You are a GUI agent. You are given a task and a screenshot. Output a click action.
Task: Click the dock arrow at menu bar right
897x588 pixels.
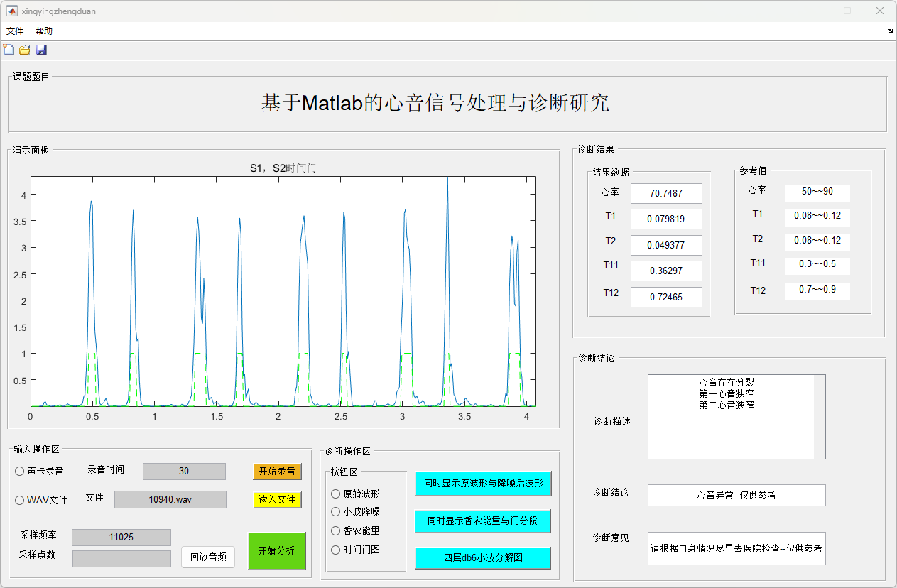point(891,31)
